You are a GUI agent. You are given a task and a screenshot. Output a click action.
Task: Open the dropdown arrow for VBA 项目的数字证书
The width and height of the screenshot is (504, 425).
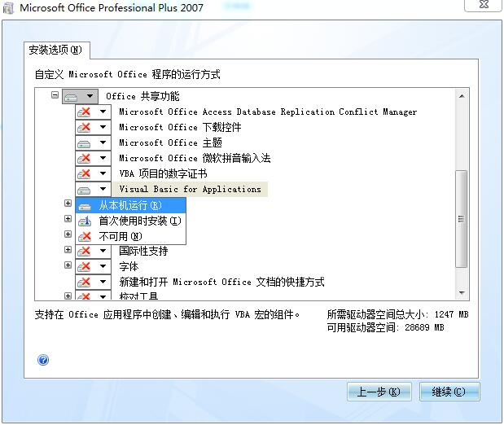point(103,173)
